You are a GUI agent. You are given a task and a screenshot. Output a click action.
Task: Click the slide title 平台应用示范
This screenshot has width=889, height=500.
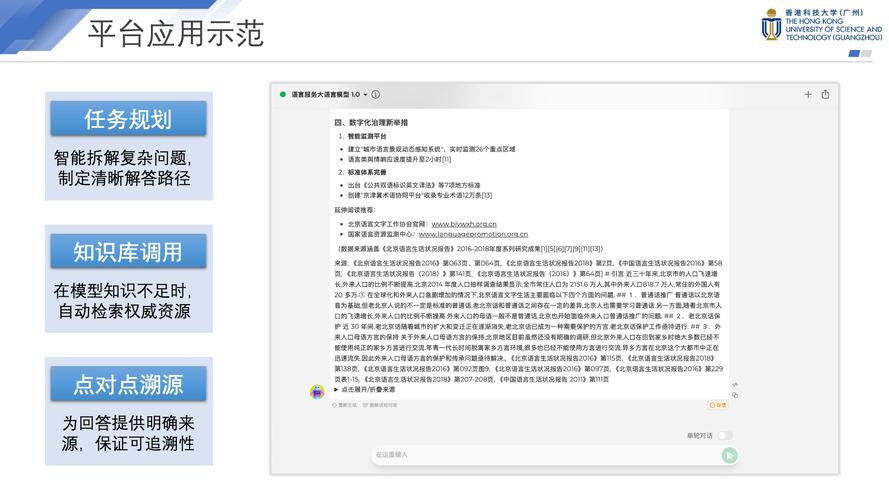pos(176,33)
